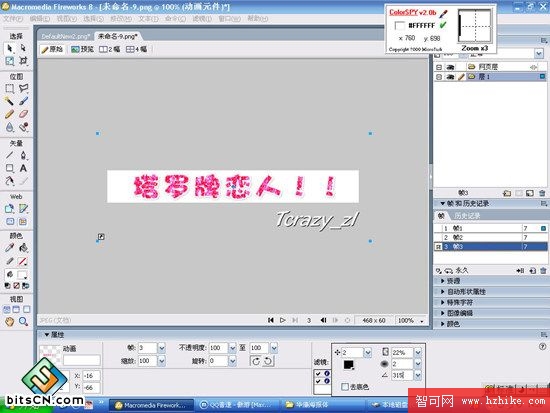Select the Text tool (A)
The height and width of the screenshot is (413, 550).
click(23, 168)
